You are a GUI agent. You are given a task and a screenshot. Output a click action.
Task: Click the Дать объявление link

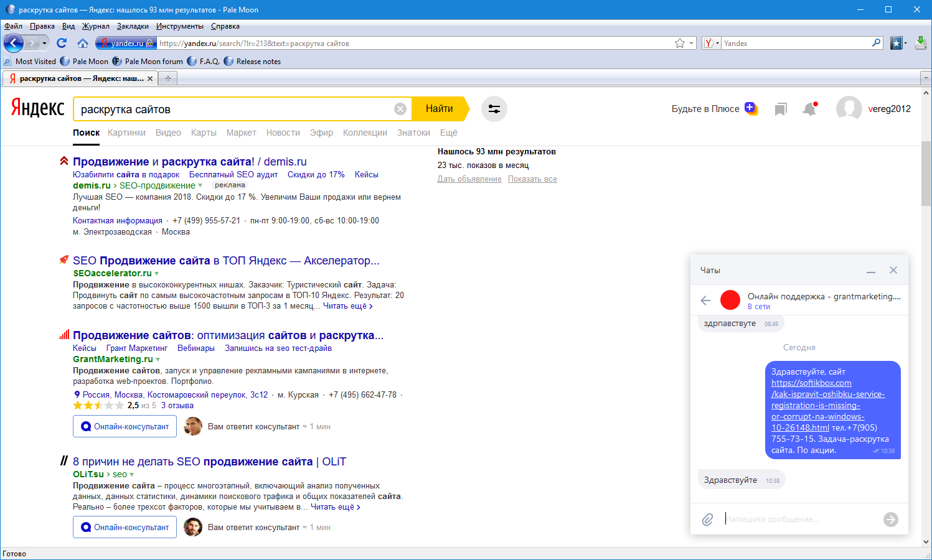pyautogui.click(x=469, y=179)
